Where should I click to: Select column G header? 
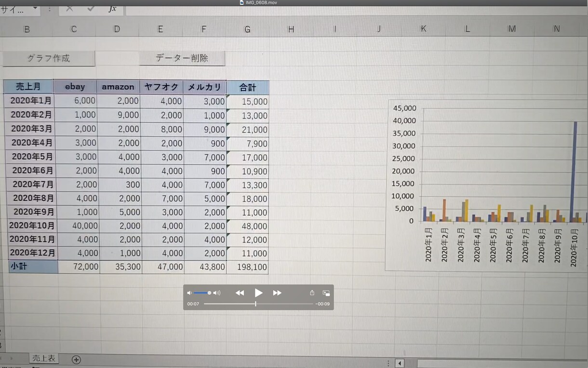247,29
